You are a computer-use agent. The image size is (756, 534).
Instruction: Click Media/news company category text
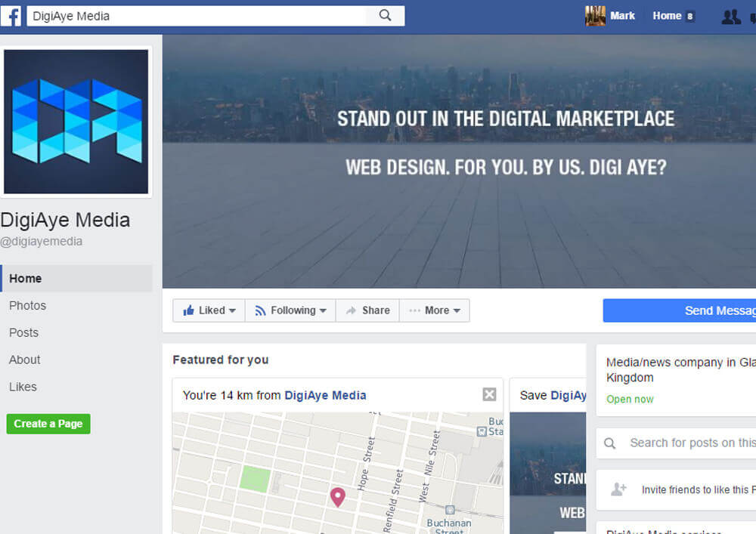681,370
